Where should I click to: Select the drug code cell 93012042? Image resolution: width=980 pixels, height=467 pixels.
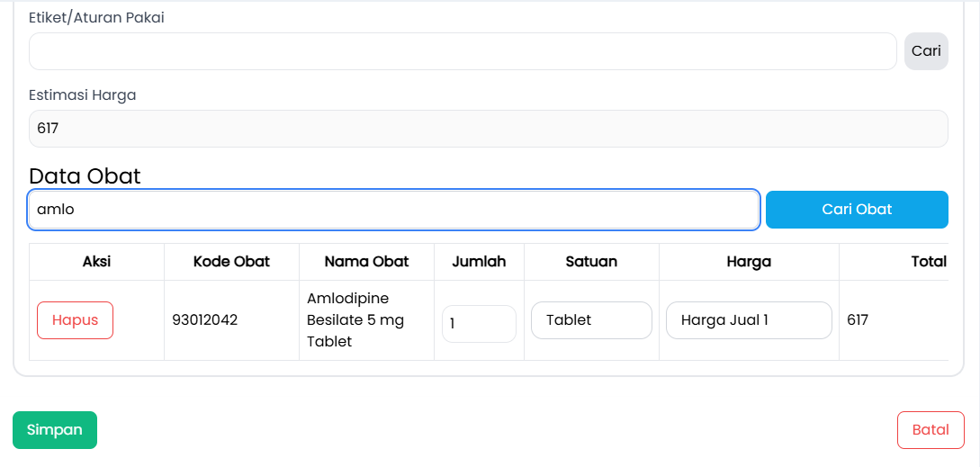(205, 320)
